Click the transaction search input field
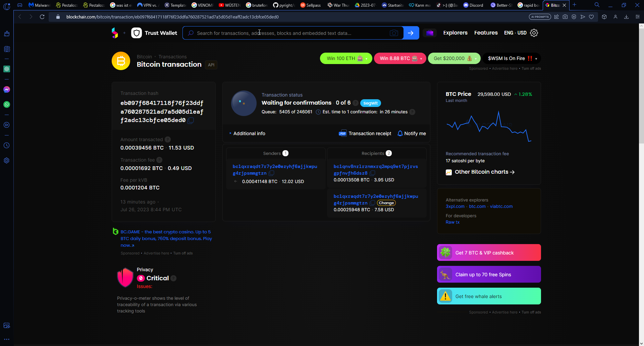Image resolution: width=644 pixels, height=346 pixels. tap(288, 33)
